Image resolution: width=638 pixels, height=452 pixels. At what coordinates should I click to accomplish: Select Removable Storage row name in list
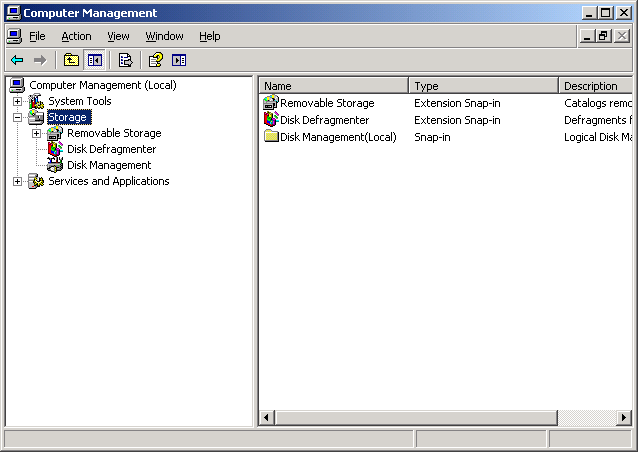(x=327, y=103)
